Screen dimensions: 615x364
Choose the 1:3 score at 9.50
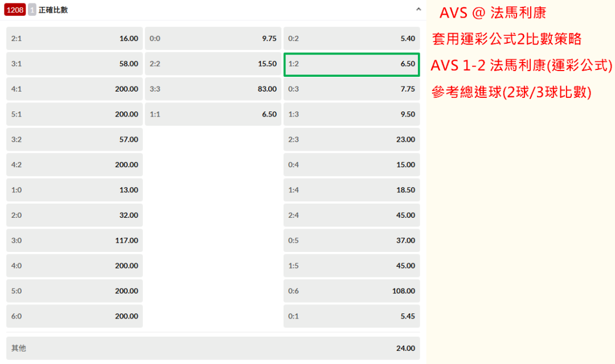click(x=351, y=114)
